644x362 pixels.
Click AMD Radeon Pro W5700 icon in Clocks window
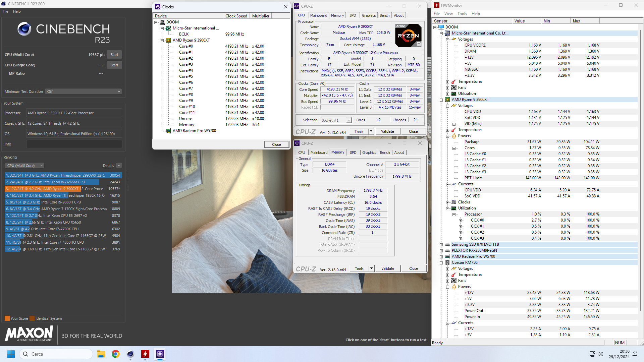pos(168,131)
